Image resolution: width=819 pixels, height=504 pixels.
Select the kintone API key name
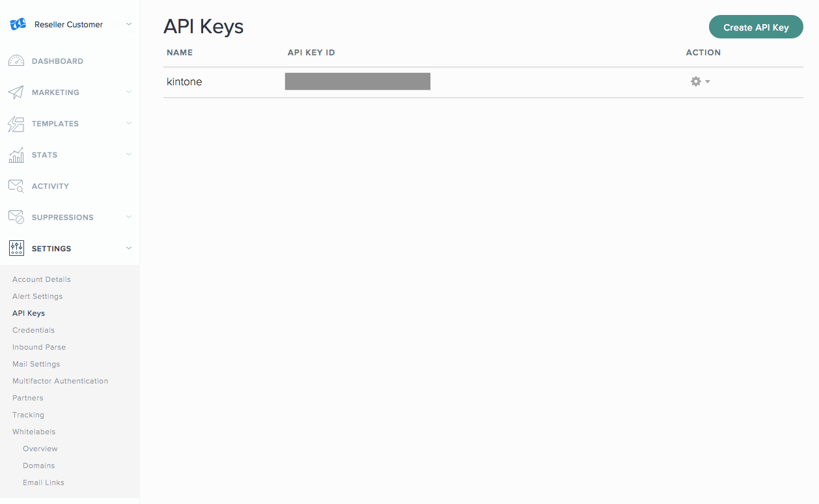(x=184, y=82)
